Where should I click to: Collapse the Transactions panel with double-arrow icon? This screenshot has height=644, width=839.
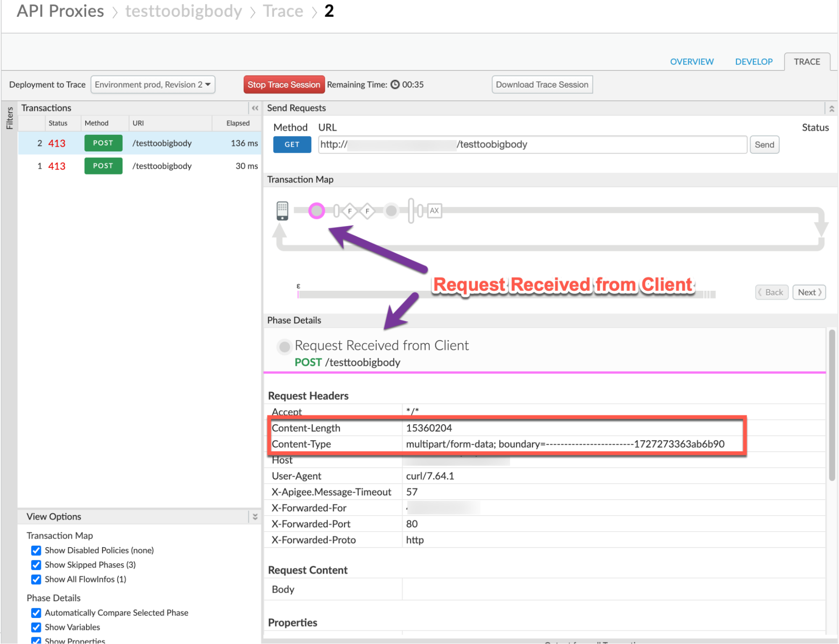pyautogui.click(x=255, y=108)
